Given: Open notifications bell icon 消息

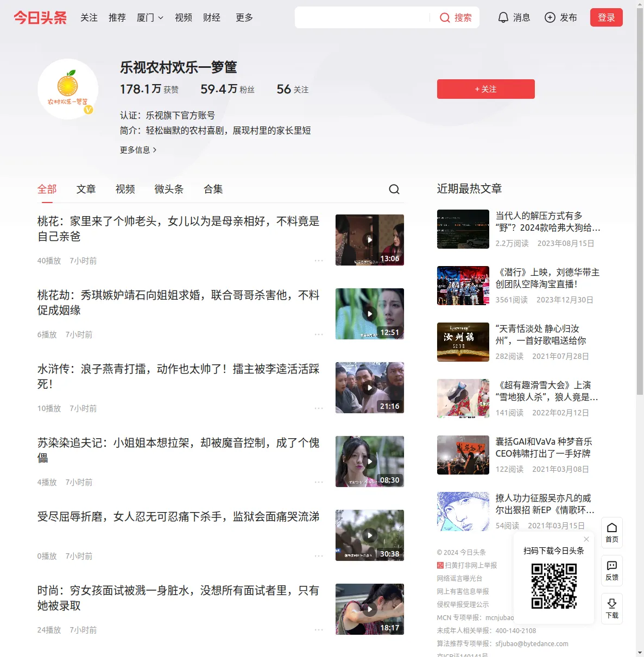Looking at the screenshot, I should [x=503, y=18].
